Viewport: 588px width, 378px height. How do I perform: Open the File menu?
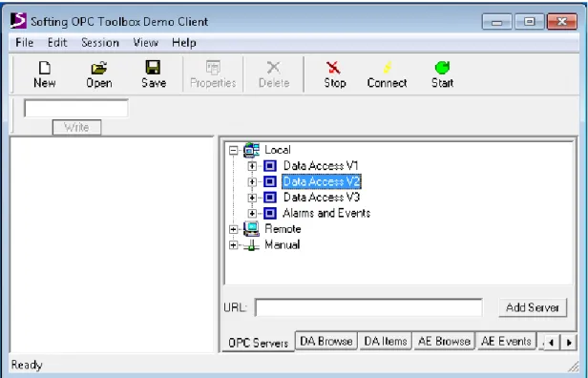(x=25, y=43)
